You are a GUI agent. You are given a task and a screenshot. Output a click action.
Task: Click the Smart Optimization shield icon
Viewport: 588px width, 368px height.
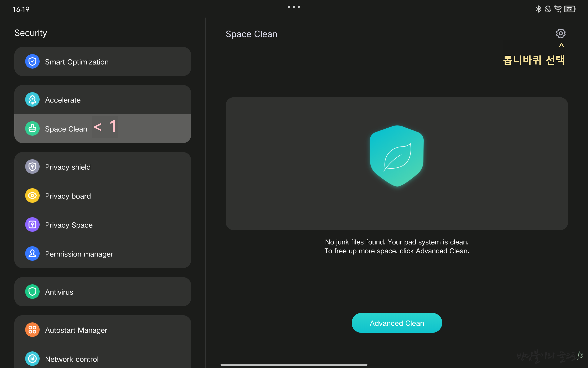pos(32,62)
